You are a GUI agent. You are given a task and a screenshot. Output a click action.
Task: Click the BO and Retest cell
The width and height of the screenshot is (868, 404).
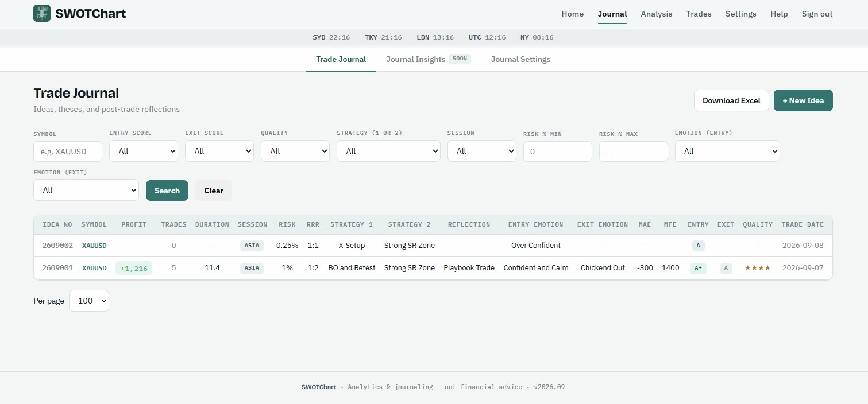click(352, 268)
